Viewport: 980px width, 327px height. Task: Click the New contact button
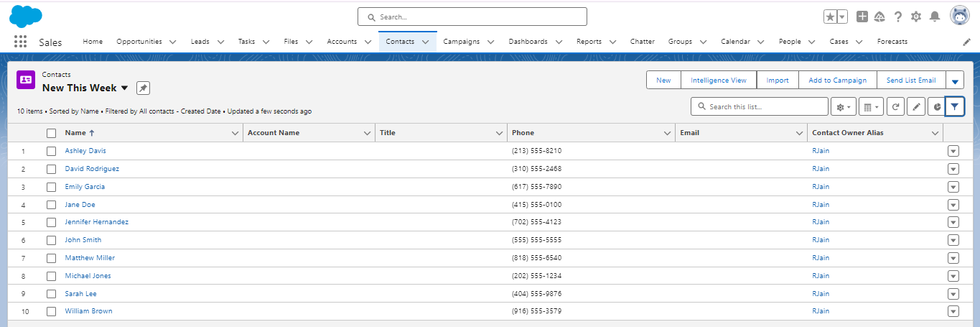tap(663, 80)
